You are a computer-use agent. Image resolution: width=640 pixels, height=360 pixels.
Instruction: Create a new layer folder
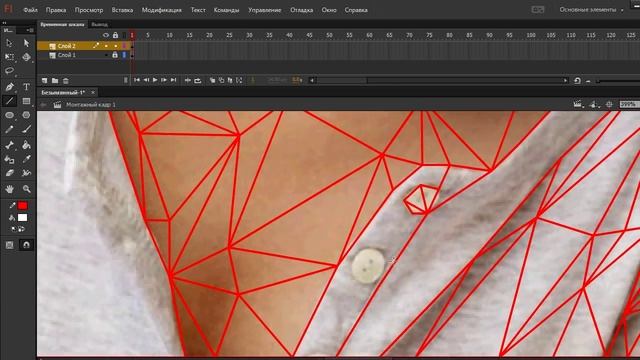click(x=55, y=81)
